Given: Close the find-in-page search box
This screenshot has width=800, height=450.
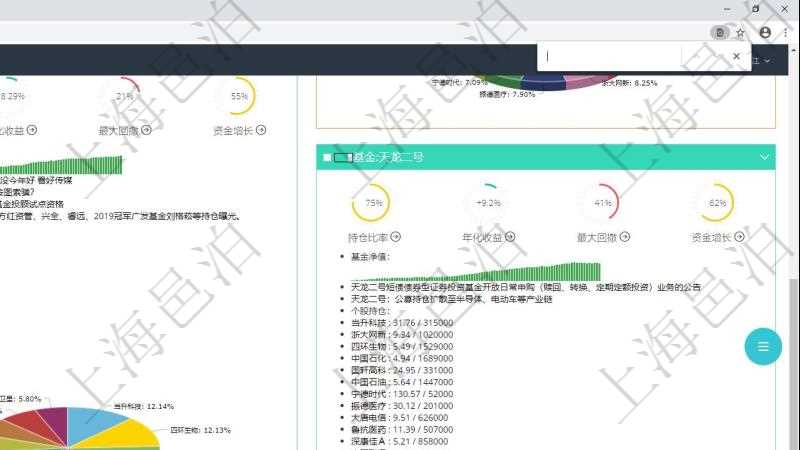Looking at the screenshot, I should (736, 56).
